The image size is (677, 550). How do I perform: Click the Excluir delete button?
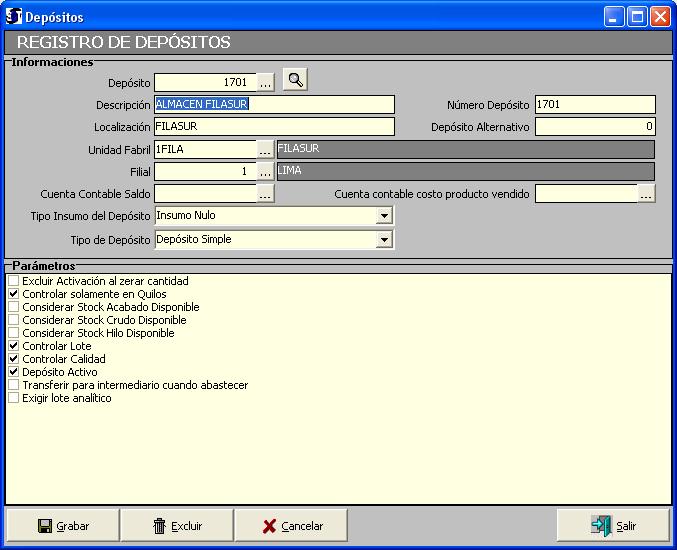(177, 526)
